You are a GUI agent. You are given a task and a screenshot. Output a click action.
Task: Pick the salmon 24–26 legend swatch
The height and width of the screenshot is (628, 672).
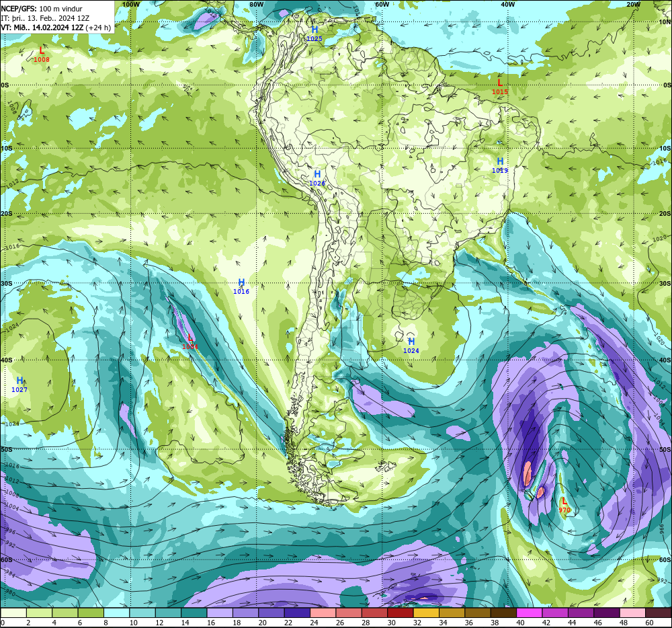click(x=323, y=613)
